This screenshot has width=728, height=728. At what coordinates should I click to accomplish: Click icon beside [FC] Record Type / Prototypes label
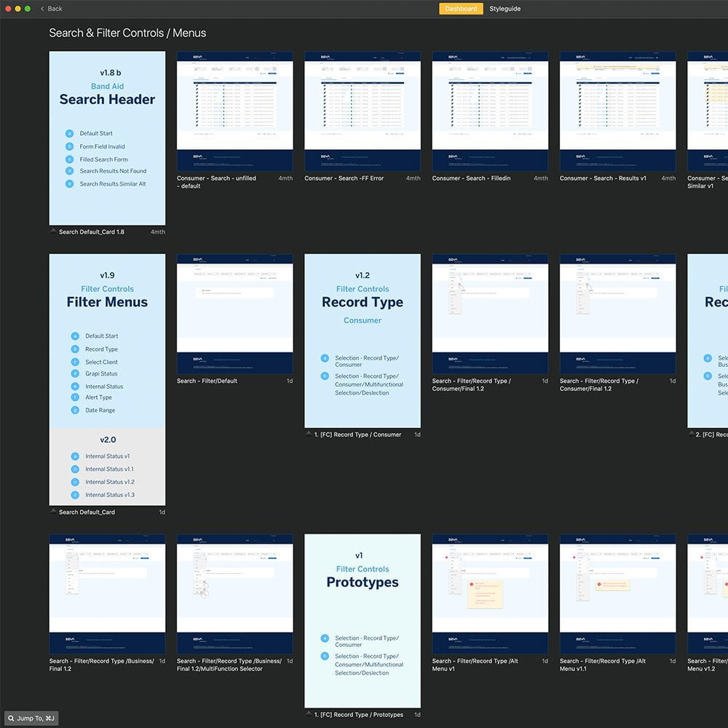click(309, 715)
